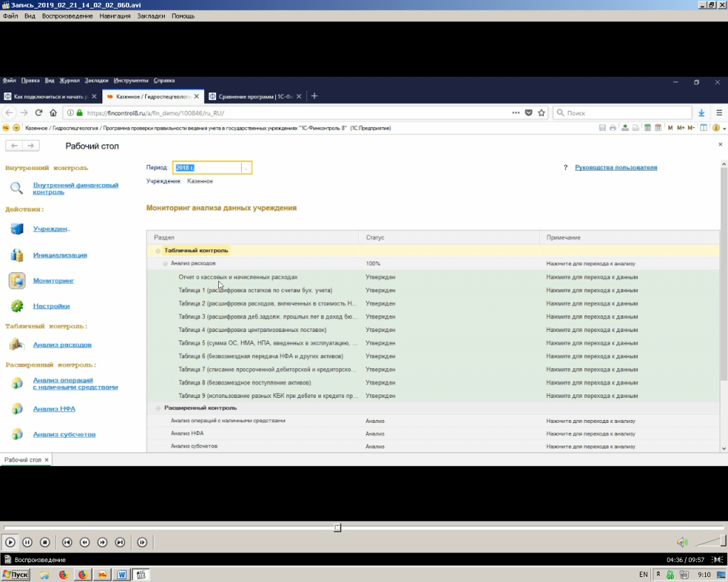This screenshot has height=582, width=728.
Task: Collapse the Анализ расходов tree row
Action: tap(165, 264)
